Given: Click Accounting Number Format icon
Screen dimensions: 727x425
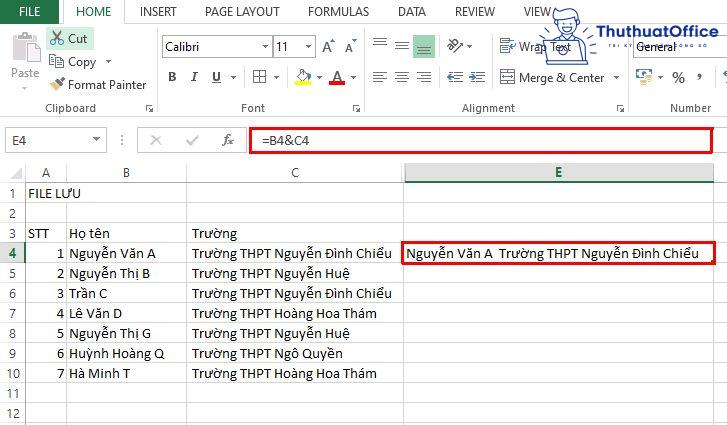Looking at the screenshot, I should pos(644,77).
